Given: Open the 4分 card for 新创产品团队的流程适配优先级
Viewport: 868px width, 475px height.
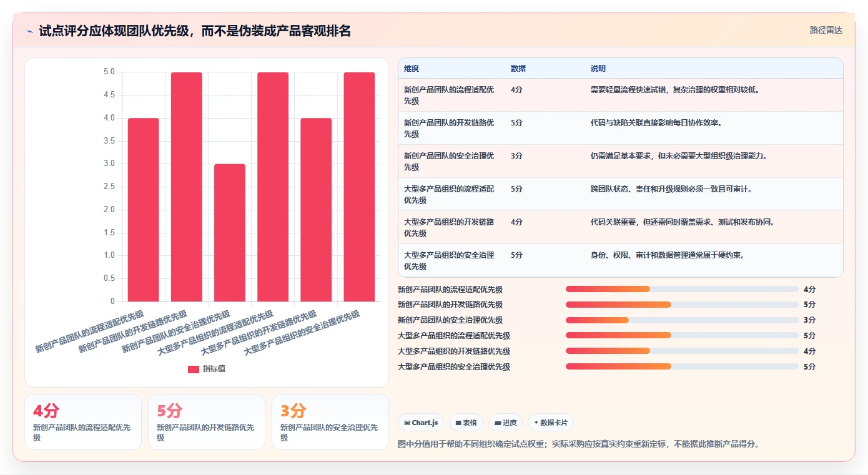Looking at the screenshot, I should (83, 422).
